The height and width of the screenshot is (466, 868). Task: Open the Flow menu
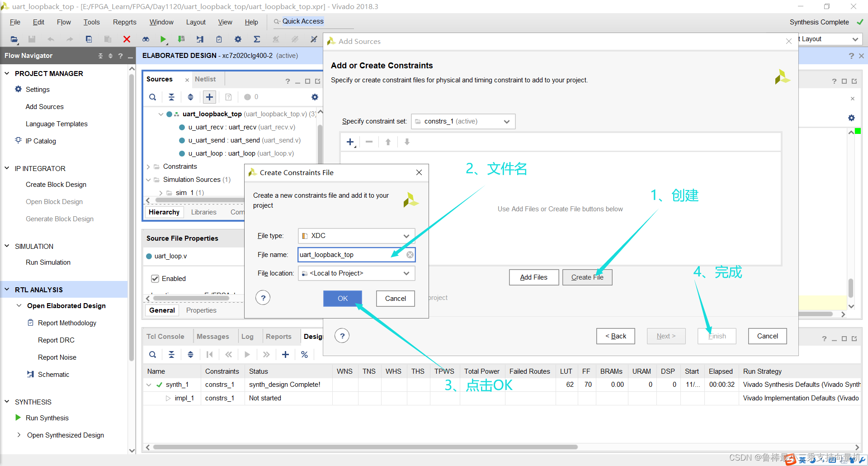[x=64, y=22]
